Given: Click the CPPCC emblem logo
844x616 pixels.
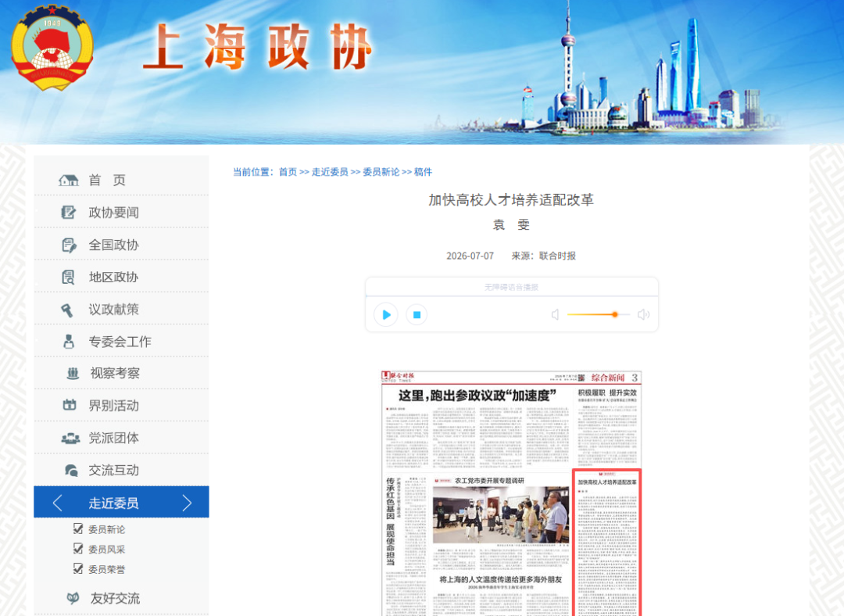Looking at the screenshot, I should click(52, 48).
